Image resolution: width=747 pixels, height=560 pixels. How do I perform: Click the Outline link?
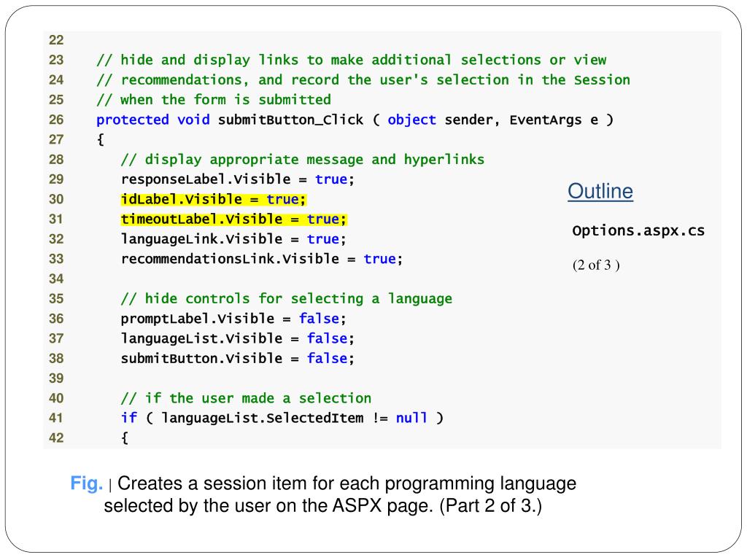point(600,191)
